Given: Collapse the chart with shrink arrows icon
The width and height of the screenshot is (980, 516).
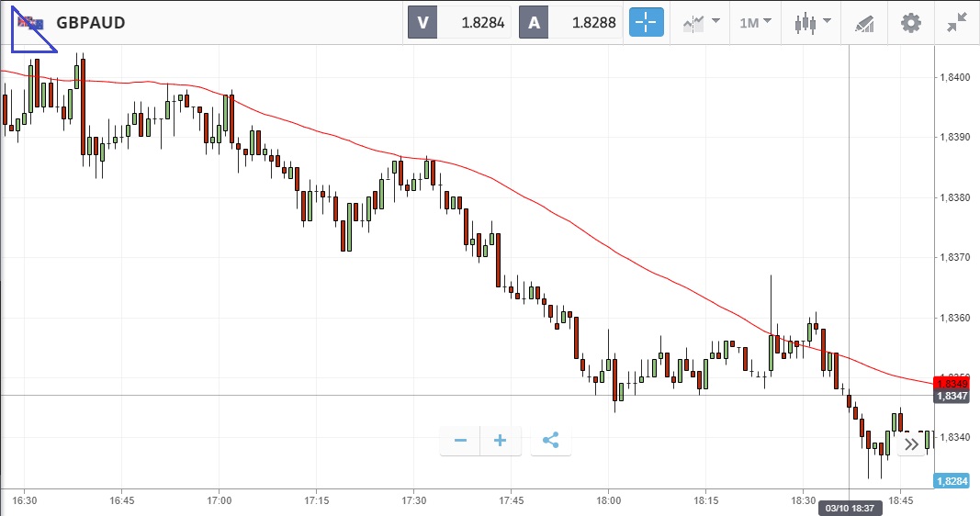Looking at the screenshot, I should [x=957, y=23].
